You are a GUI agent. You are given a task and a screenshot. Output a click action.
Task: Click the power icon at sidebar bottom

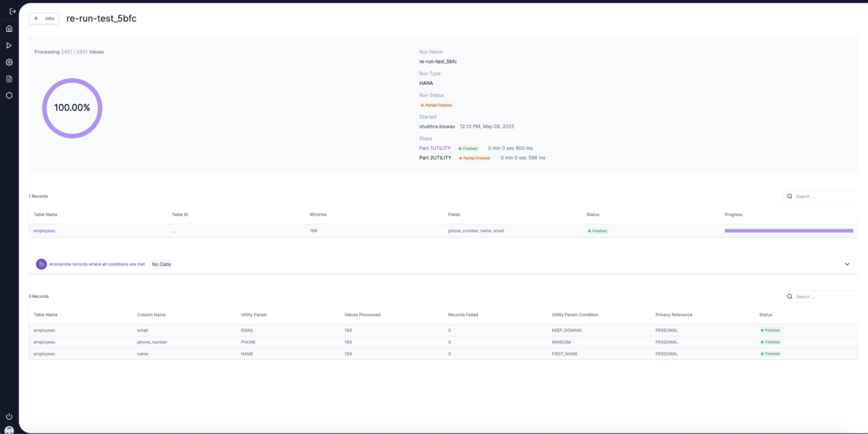[x=9, y=416]
